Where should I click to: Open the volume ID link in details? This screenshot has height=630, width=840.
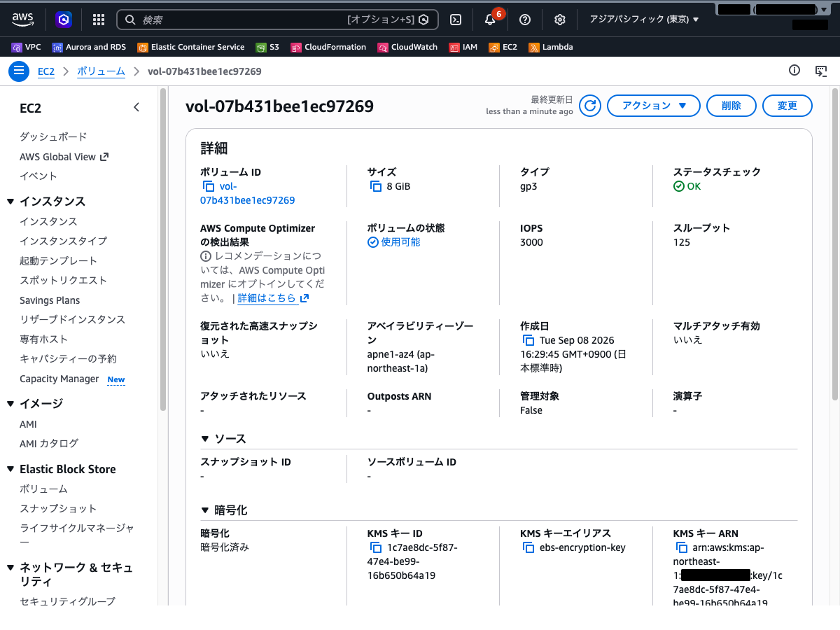pos(247,193)
